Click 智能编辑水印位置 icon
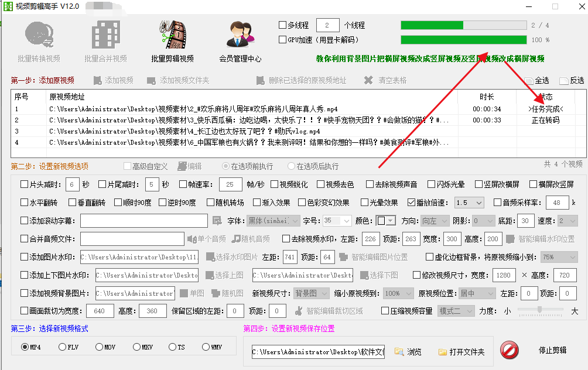588x370 pixels. tap(510, 239)
